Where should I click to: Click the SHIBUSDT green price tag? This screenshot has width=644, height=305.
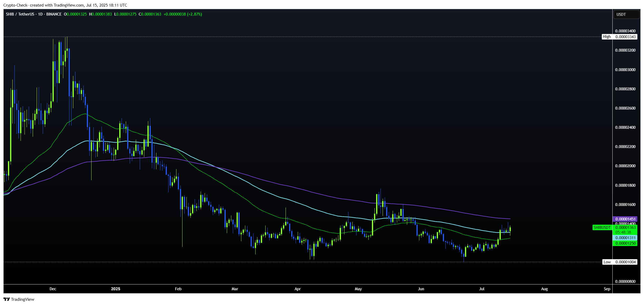(602, 228)
